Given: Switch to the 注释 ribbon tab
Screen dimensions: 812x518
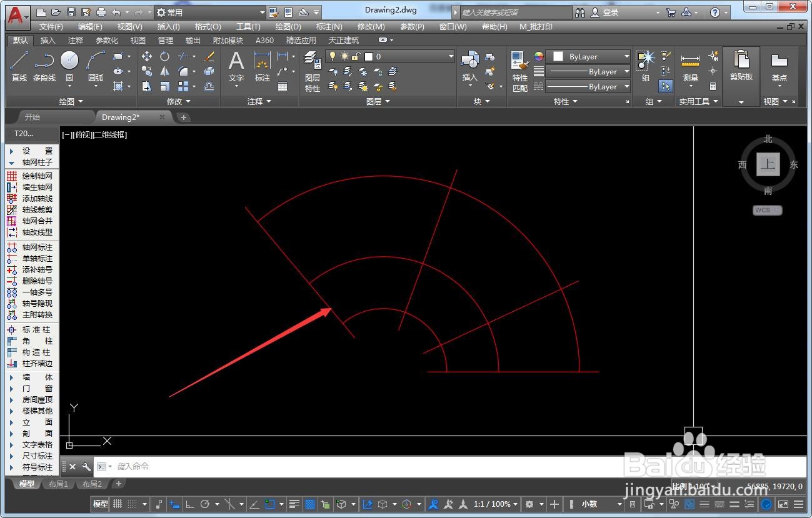Looking at the screenshot, I should pos(75,40).
